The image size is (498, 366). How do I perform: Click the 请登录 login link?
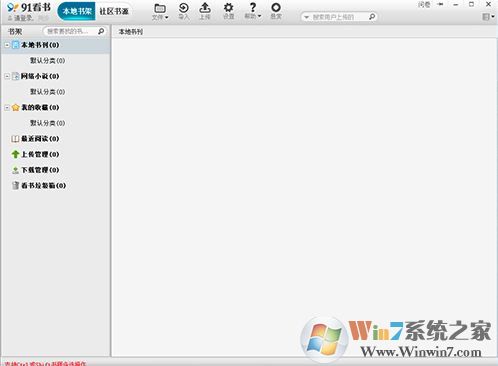coord(24,18)
